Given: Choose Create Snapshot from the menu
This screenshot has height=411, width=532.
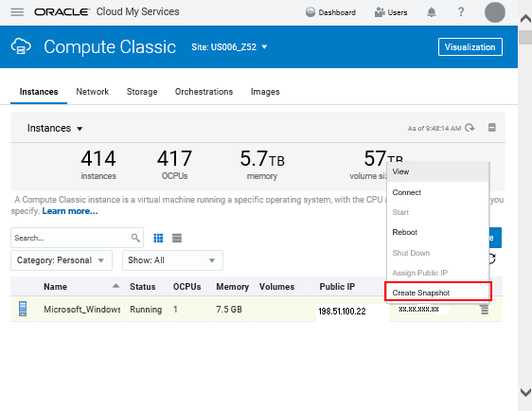Looking at the screenshot, I should tap(437, 293).
